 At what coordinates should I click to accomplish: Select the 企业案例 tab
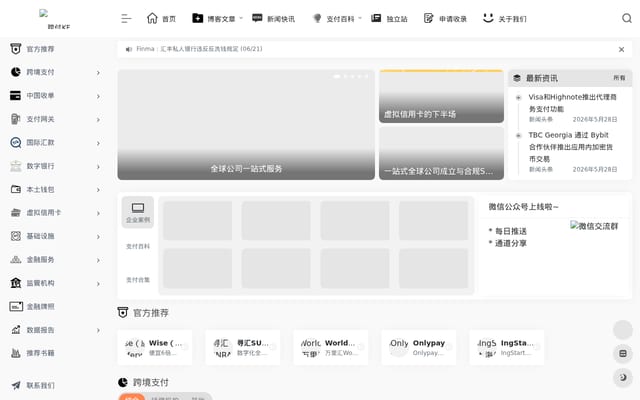138,212
